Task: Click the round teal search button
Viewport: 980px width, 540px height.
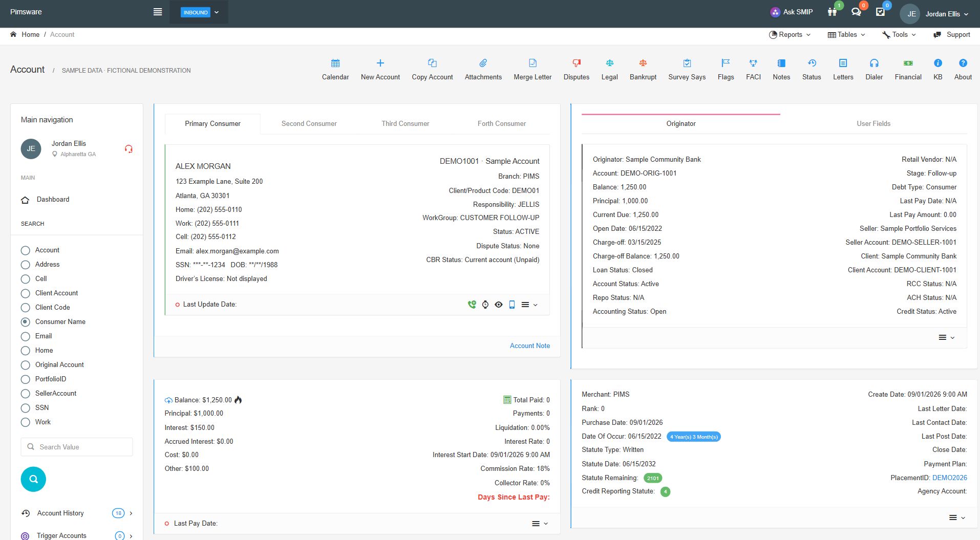Action: (33, 479)
